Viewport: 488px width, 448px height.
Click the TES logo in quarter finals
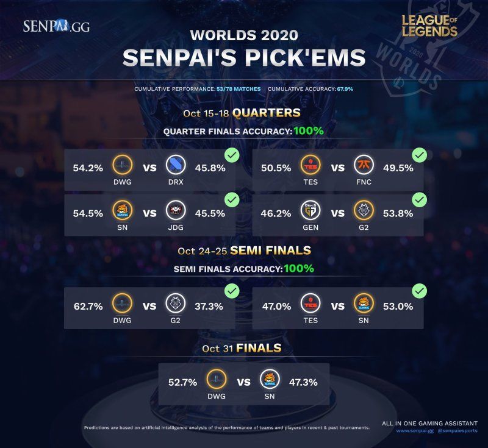pyautogui.click(x=310, y=165)
